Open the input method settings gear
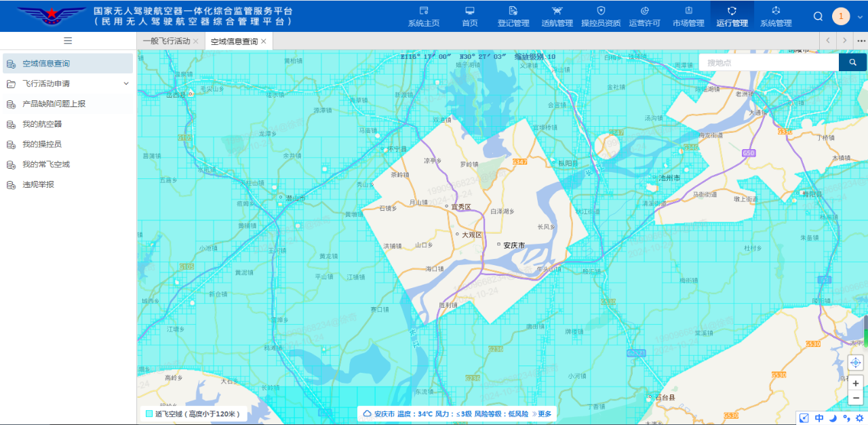Image resolution: width=868 pixels, height=425 pixels. [x=859, y=418]
